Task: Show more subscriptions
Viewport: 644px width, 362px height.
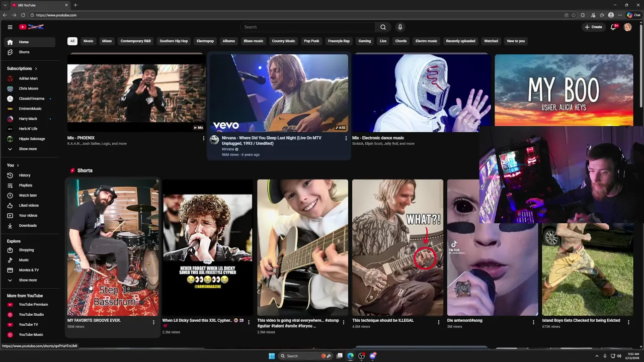Action: 29,149
